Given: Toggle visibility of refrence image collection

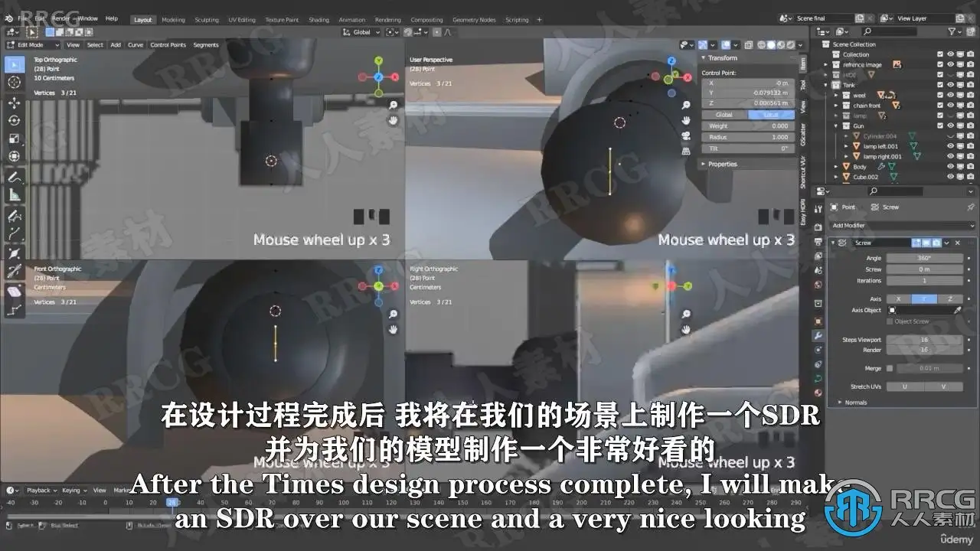Looking at the screenshot, I should point(950,64).
